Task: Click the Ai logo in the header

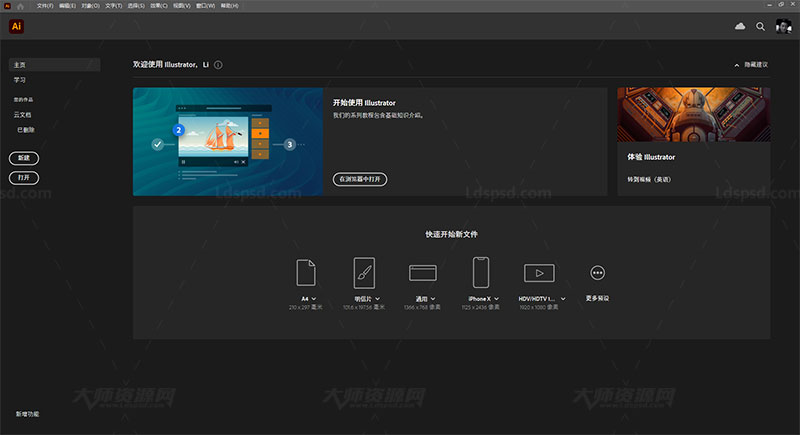Action: (x=16, y=27)
